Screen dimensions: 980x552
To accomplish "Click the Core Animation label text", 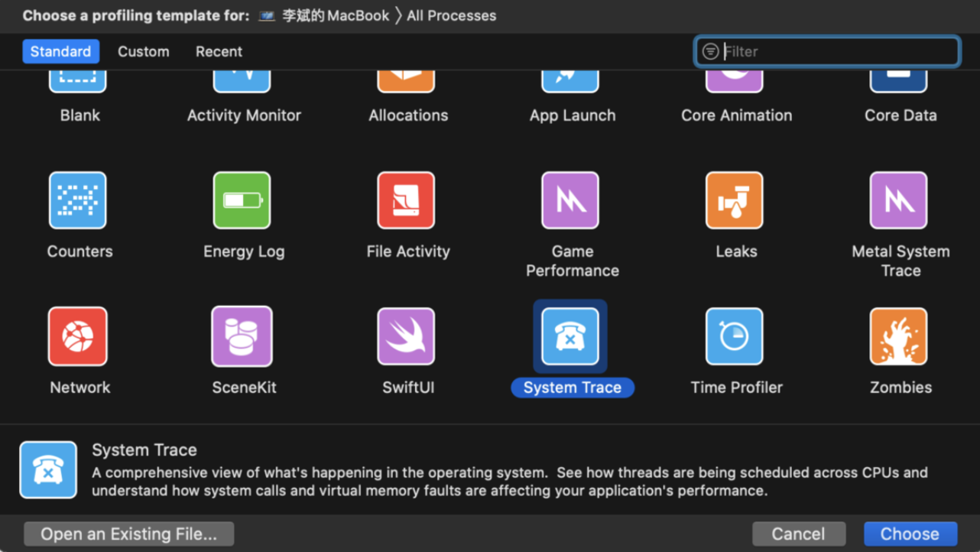I will click(x=736, y=115).
